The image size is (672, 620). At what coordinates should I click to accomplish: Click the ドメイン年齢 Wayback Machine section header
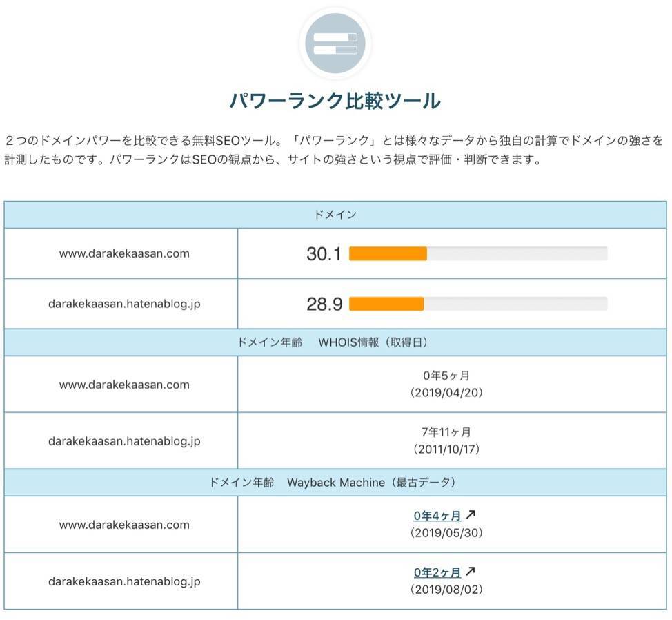coord(335,483)
